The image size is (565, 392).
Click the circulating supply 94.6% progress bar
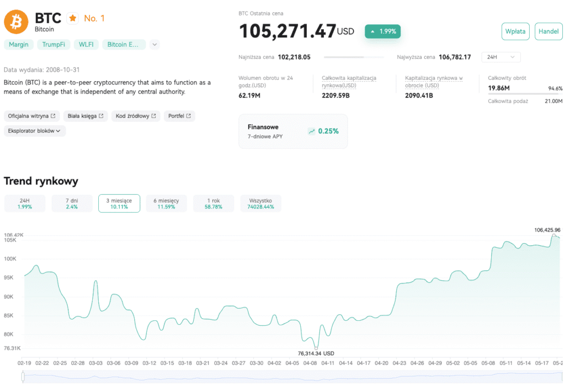click(525, 94)
